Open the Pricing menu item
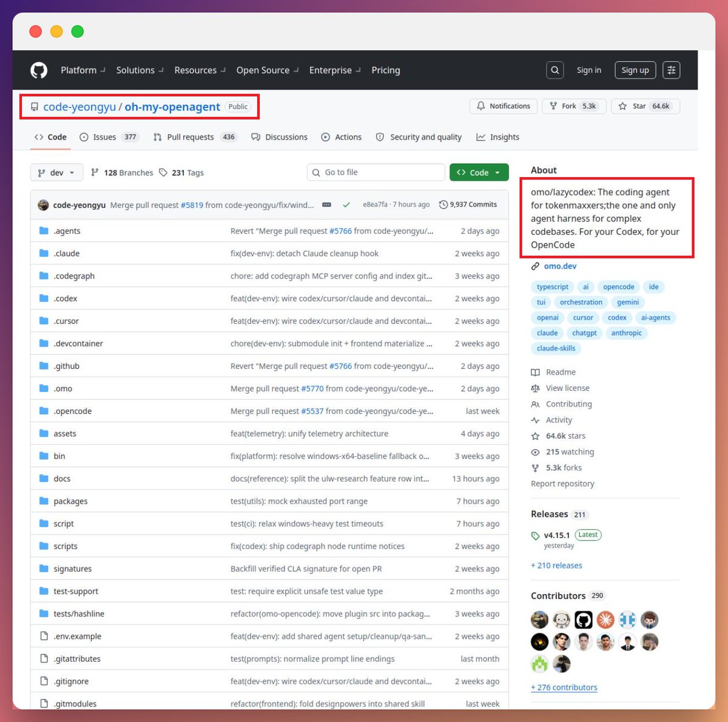The image size is (728, 722). coord(386,70)
